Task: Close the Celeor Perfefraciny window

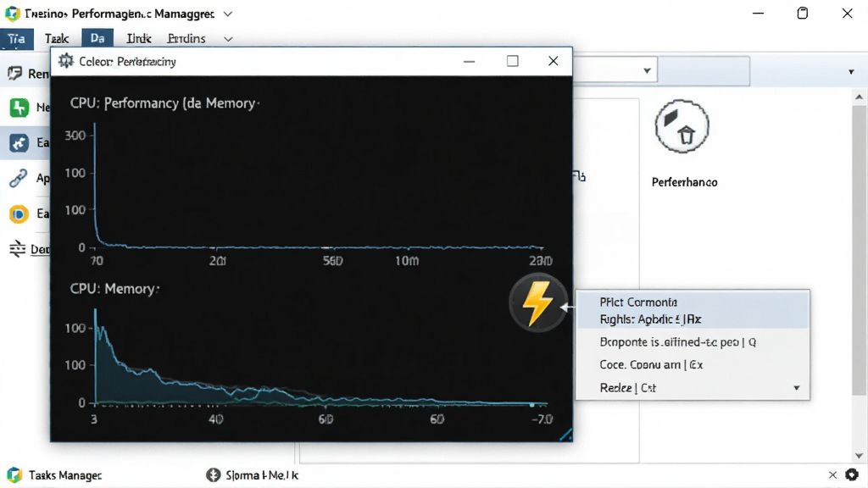Action: (x=553, y=61)
